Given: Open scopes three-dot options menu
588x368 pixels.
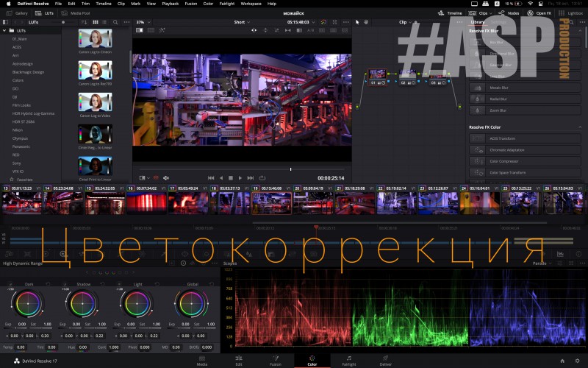Looking at the screenshot, I should coord(582,263).
